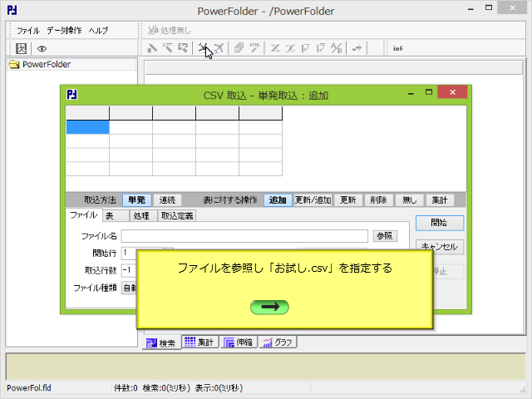Screen dimensions: 532x399
Task: Click the A/B toolbar icon
Action: click(337, 48)
